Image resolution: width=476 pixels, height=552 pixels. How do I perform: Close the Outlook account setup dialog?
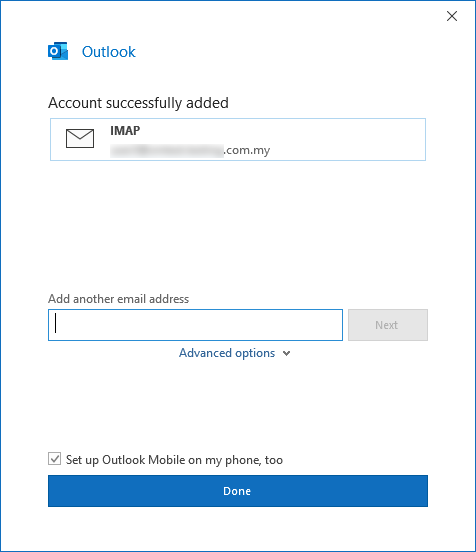[x=452, y=16]
